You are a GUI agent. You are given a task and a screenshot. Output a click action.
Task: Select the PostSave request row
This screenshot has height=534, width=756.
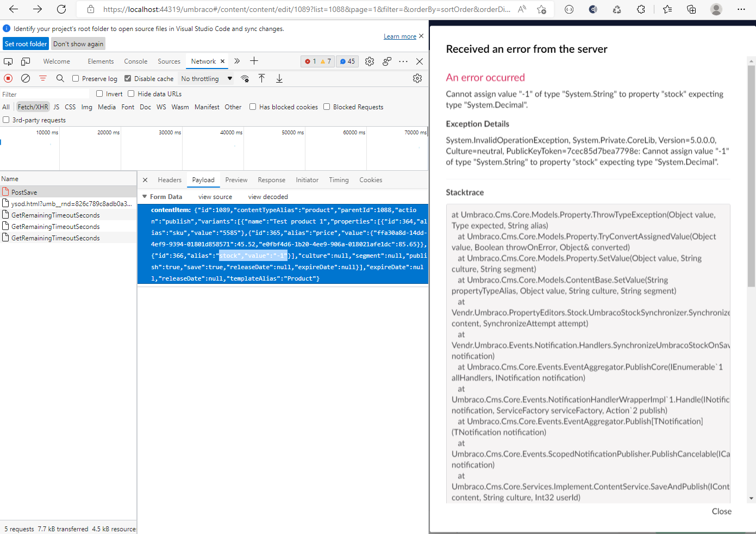pyautogui.click(x=68, y=192)
